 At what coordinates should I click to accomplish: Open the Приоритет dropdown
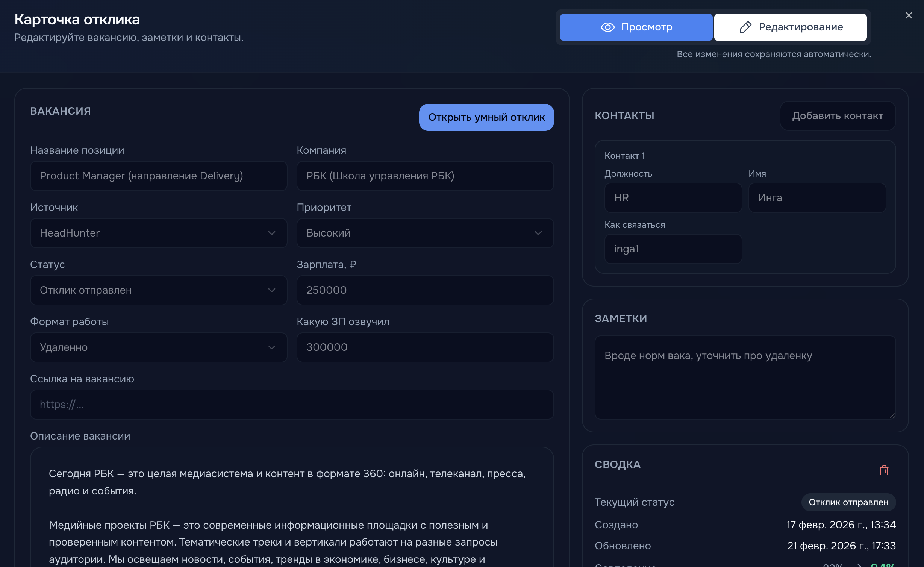tap(425, 233)
